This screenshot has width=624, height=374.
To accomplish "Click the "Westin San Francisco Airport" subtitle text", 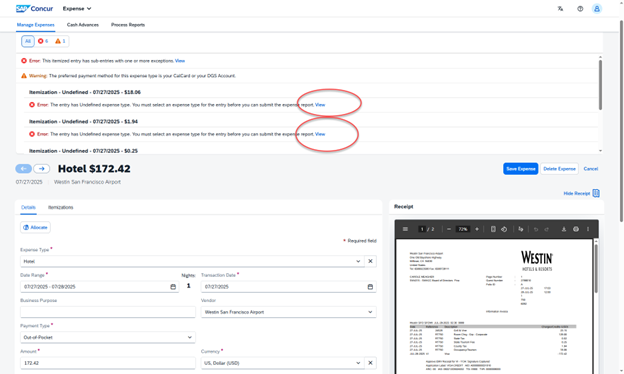I will tap(87, 182).
